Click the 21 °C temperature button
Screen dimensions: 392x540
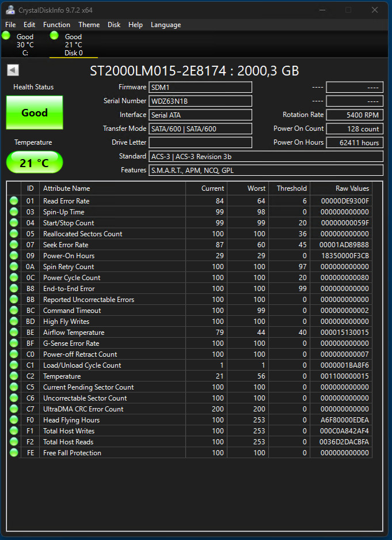tap(35, 162)
